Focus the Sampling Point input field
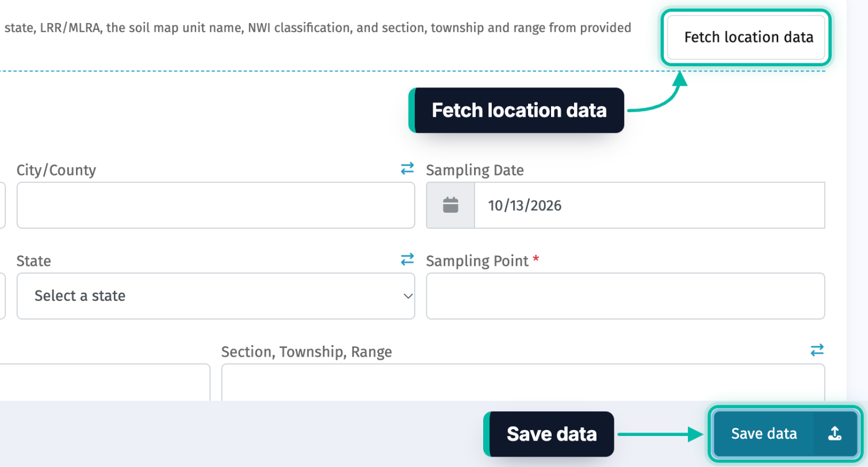Screen dimensions: 868x467 [x=625, y=296]
